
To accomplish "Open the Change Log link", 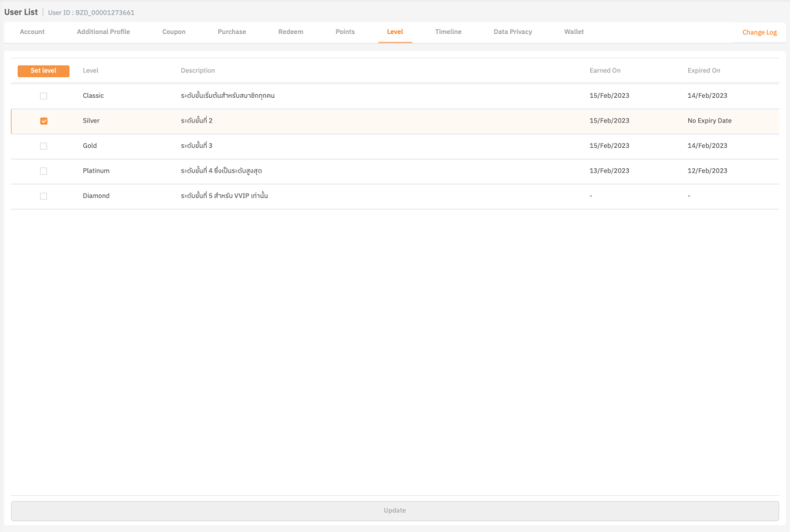I will tap(759, 32).
